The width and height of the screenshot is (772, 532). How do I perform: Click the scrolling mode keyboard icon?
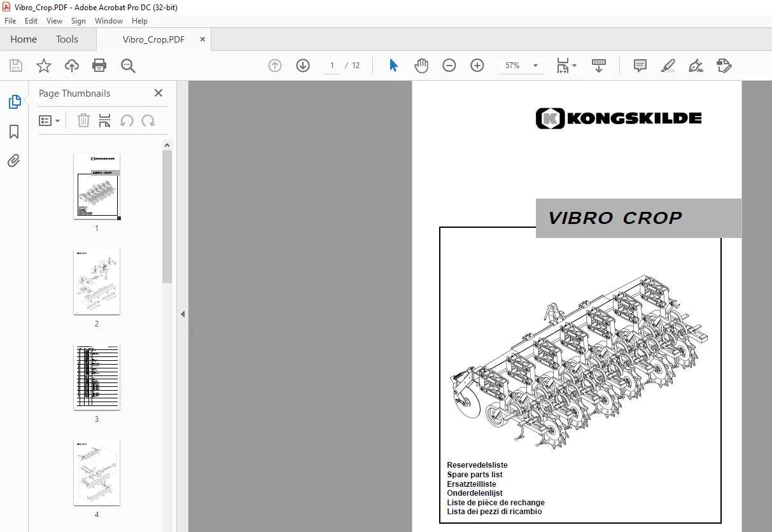click(x=599, y=66)
